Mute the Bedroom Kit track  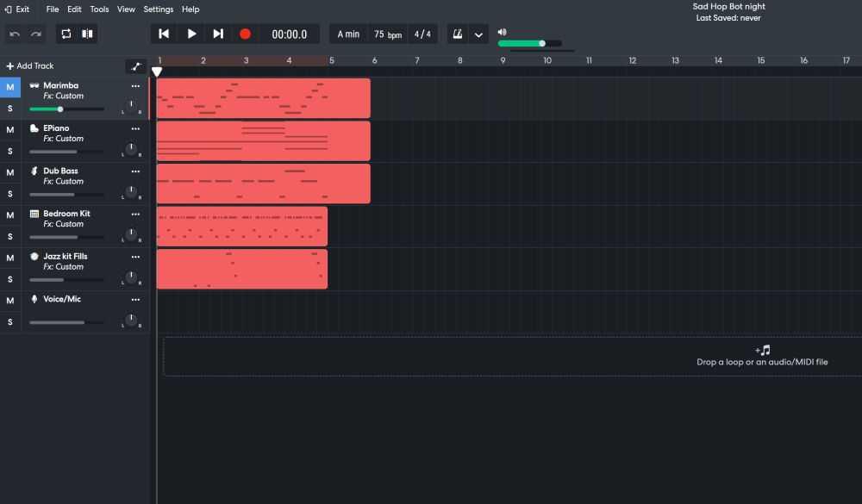(x=9, y=215)
